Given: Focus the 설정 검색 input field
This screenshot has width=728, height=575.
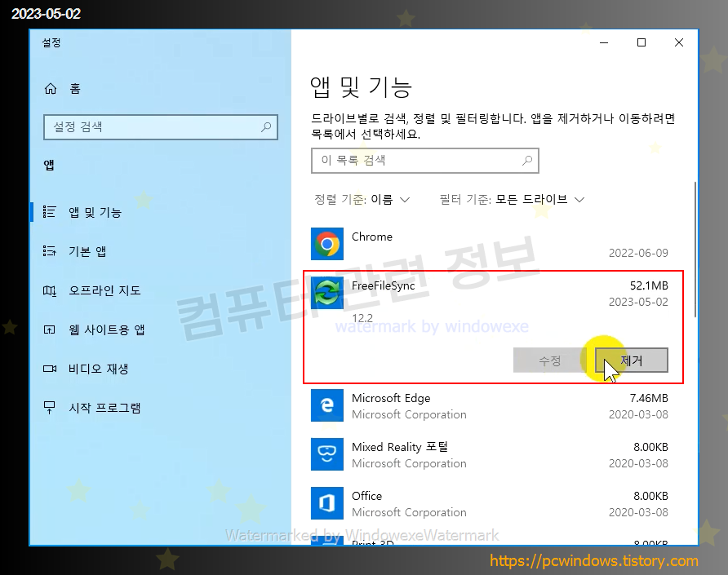Looking at the screenshot, I should (161, 127).
